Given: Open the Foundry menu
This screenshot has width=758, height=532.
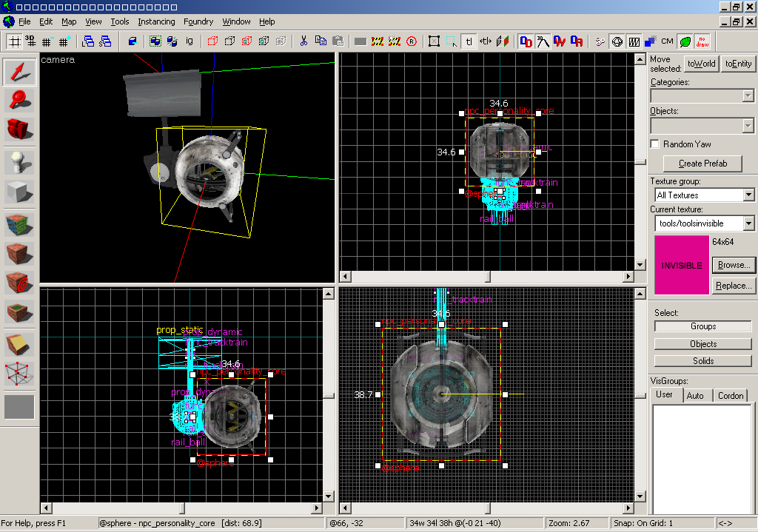Looking at the screenshot, I should coord(198,21).
